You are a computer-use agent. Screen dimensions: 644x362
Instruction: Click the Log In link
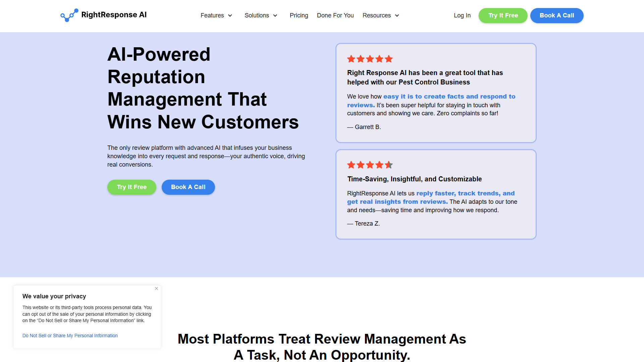(462, 15)
